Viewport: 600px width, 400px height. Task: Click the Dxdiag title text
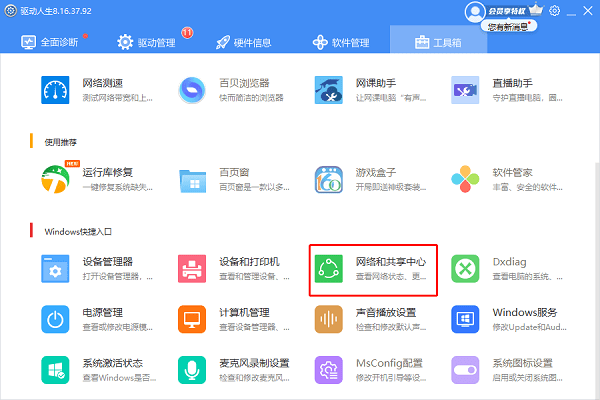(509, 262)
